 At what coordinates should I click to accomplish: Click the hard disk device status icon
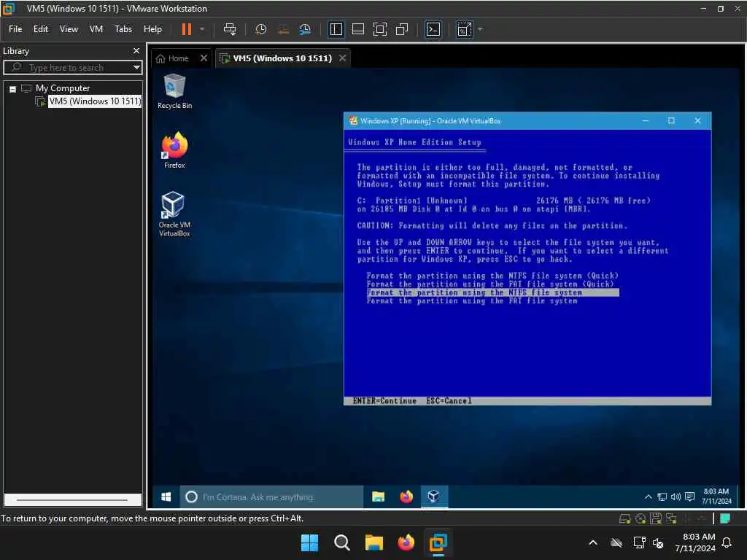click(x=624, y=518)
